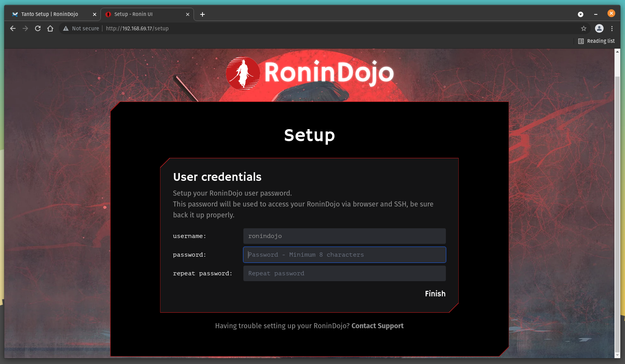Image resolution: width=625 pixels, height=364 pixels.
Task: Open the browser home page
Action: tap(50, 28)
